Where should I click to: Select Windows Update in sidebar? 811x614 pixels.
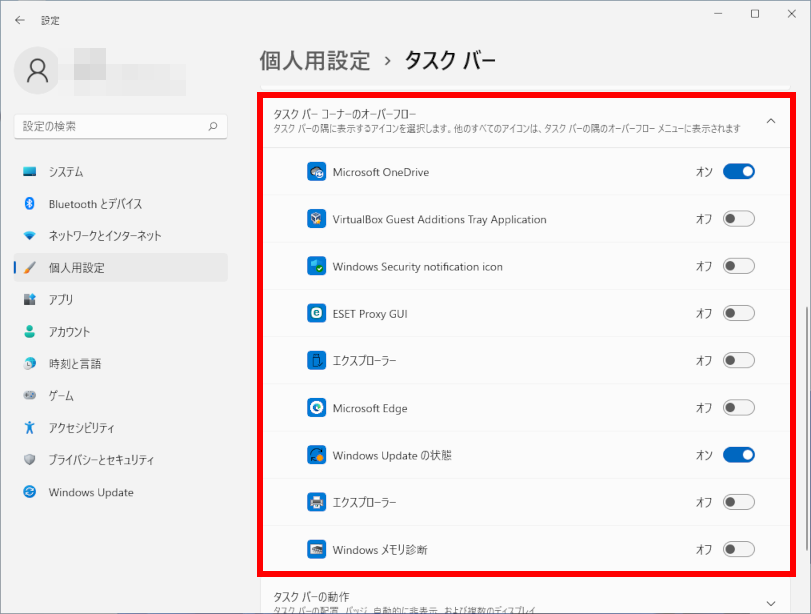[x=121, y=492]
